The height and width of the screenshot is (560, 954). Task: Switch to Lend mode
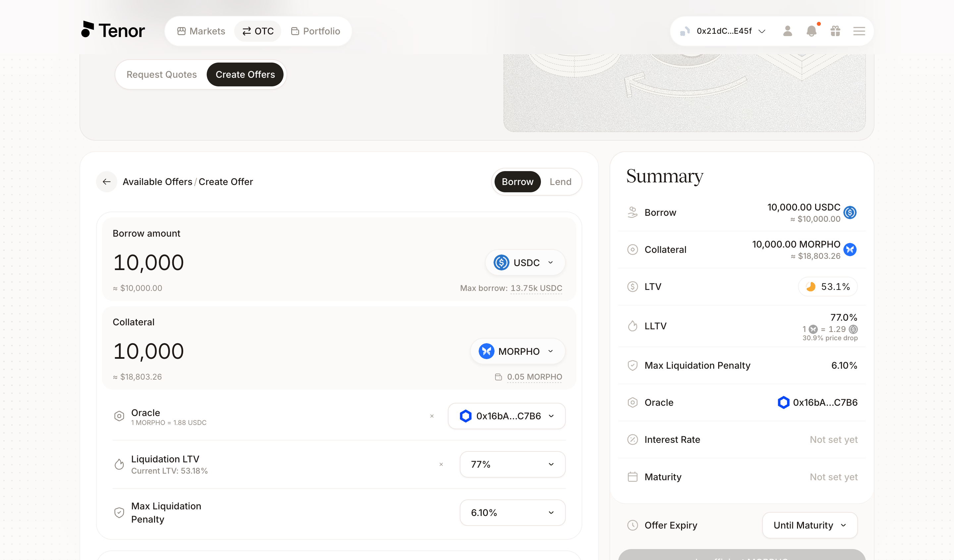pyautogui.click(x=560, y=182)
